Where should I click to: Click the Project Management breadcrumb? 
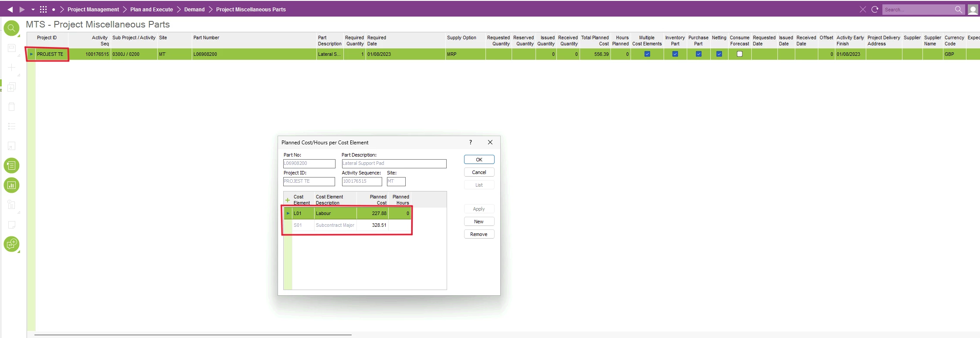pyautogui.click(x=93, y=9)
